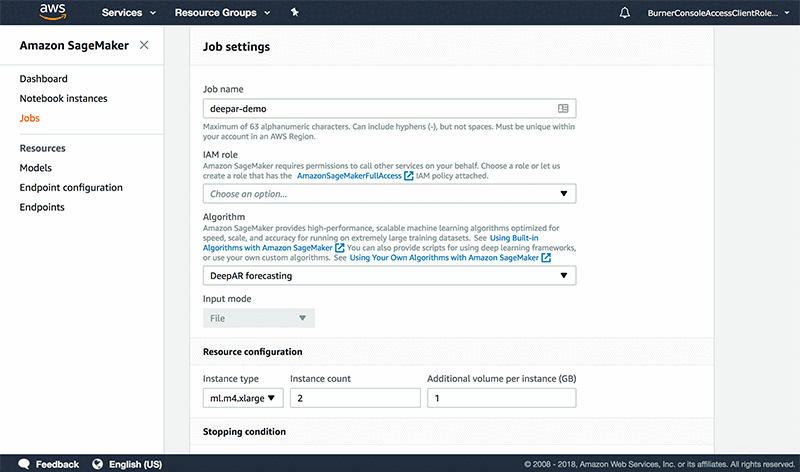Close the Amazon SageMaker sidebar
Viewport: 800px width, 472px height.
click(x=144, y=45)
